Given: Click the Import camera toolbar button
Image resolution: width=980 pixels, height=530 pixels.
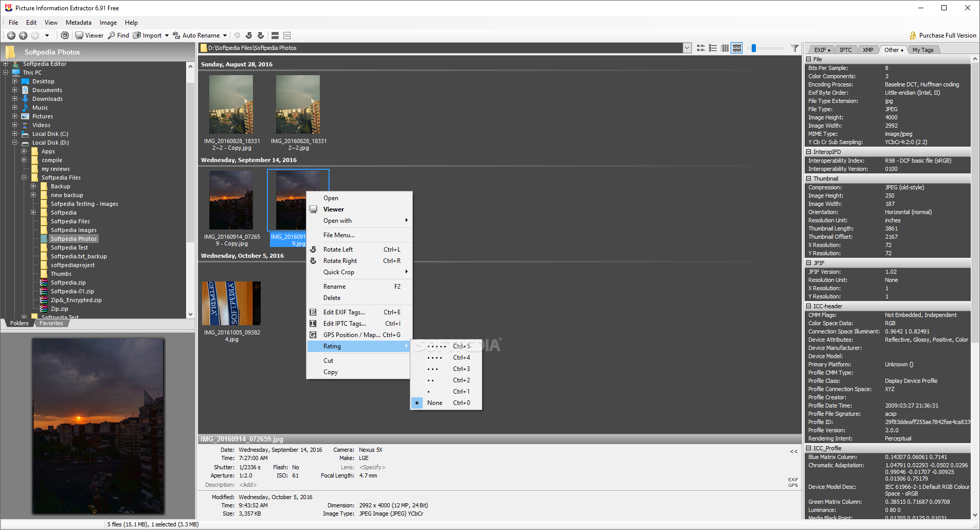Looking at the screenshot, I should point(148,36).
